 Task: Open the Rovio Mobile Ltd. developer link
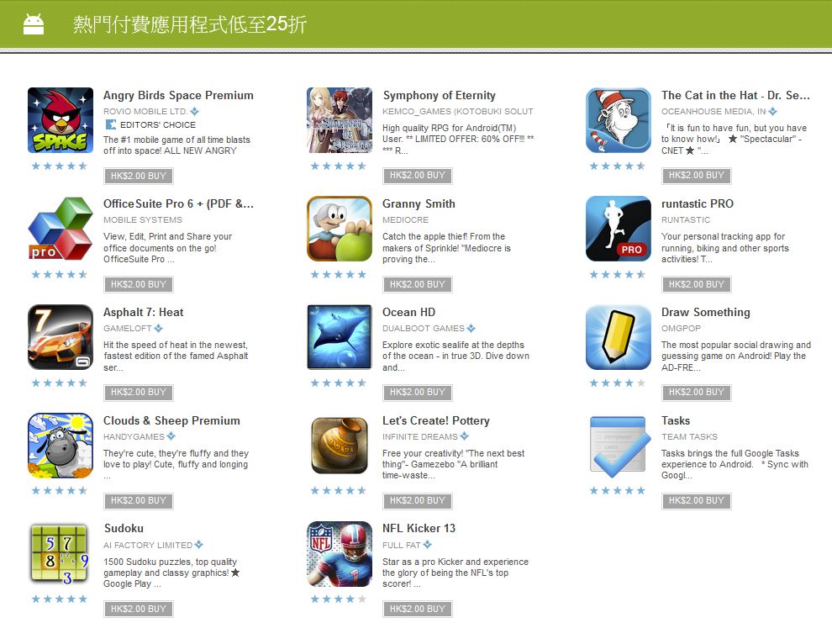click(145, 112)
